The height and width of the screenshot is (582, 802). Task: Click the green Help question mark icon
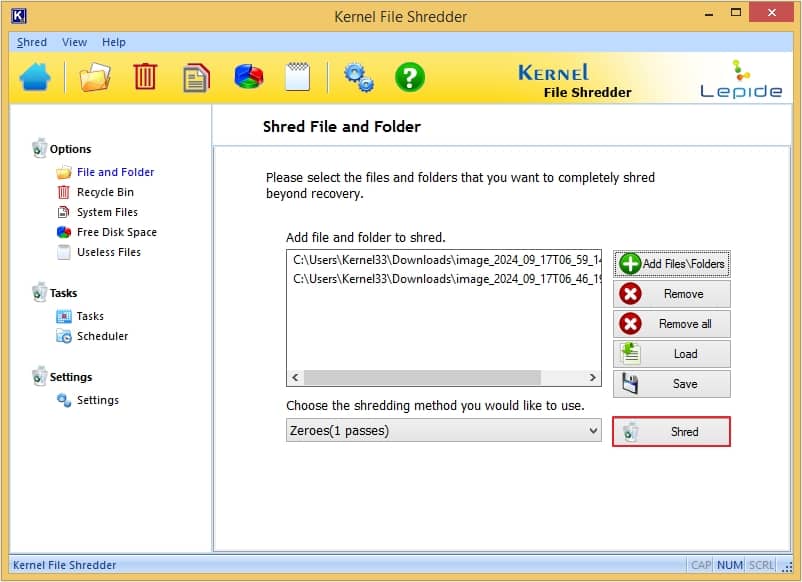pos(410,77)
